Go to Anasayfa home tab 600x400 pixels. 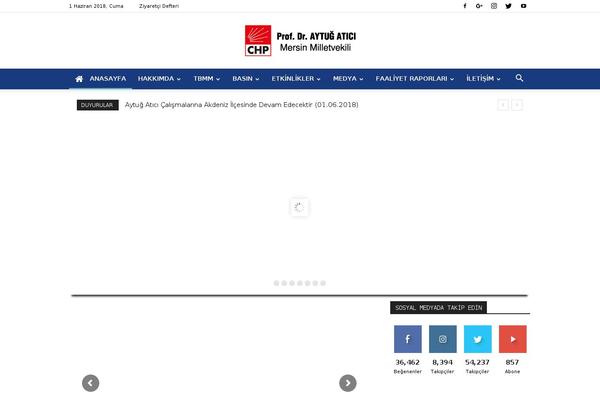(101, 78)
